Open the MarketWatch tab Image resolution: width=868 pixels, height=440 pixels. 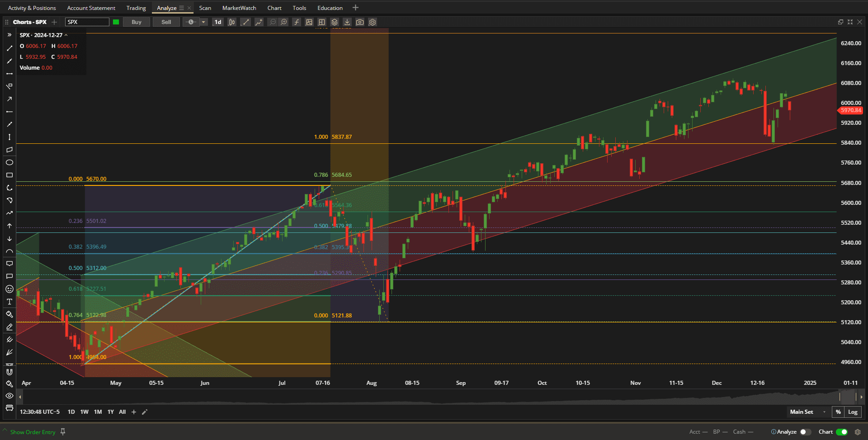tap(239, 8)
